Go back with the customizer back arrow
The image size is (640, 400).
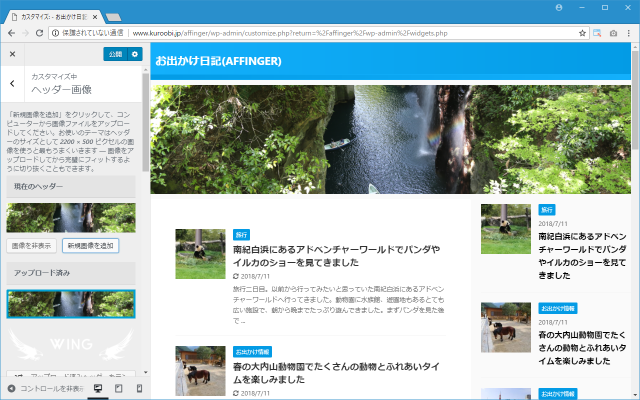point(12,83)
